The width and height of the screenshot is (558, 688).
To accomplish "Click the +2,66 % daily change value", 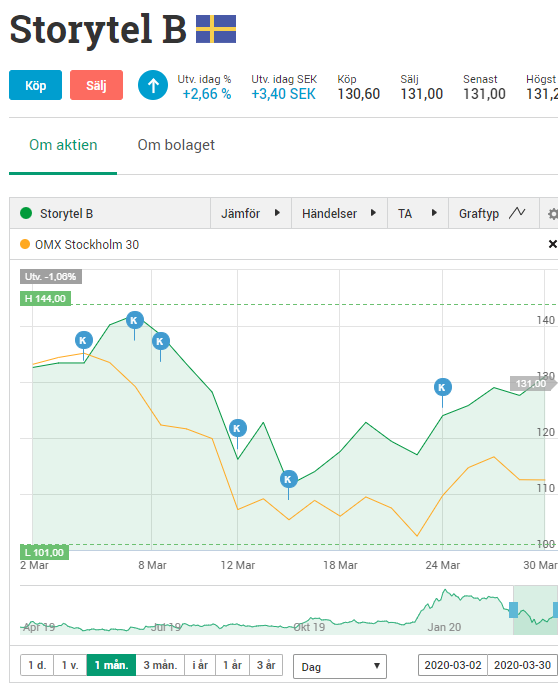I will click(x=207, y=94).
